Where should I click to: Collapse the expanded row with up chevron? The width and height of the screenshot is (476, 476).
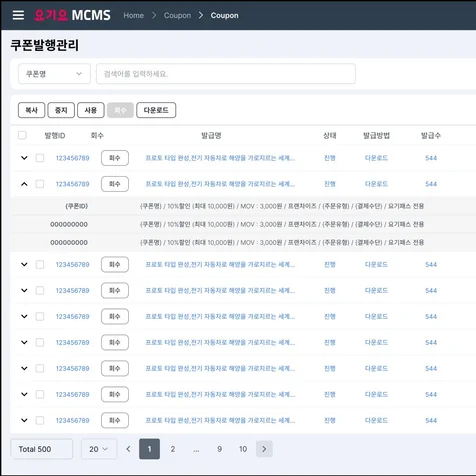pos(24,184)
